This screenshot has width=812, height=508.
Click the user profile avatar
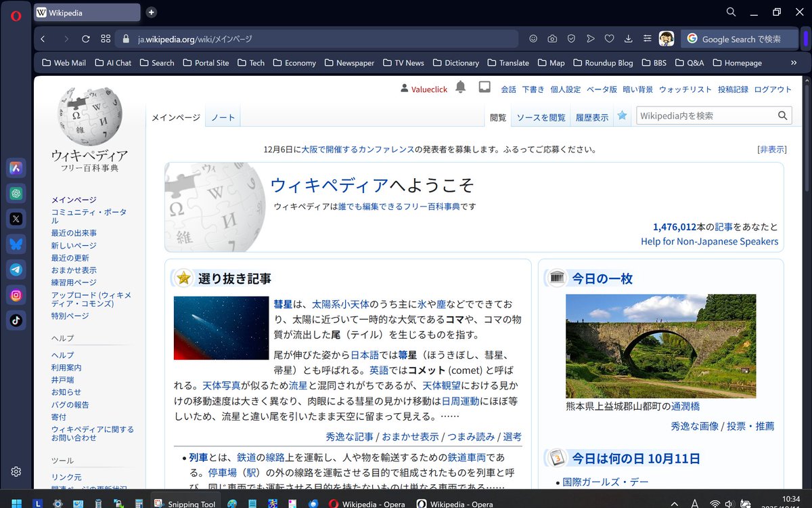pyautogui.click(x=667, y=39)
